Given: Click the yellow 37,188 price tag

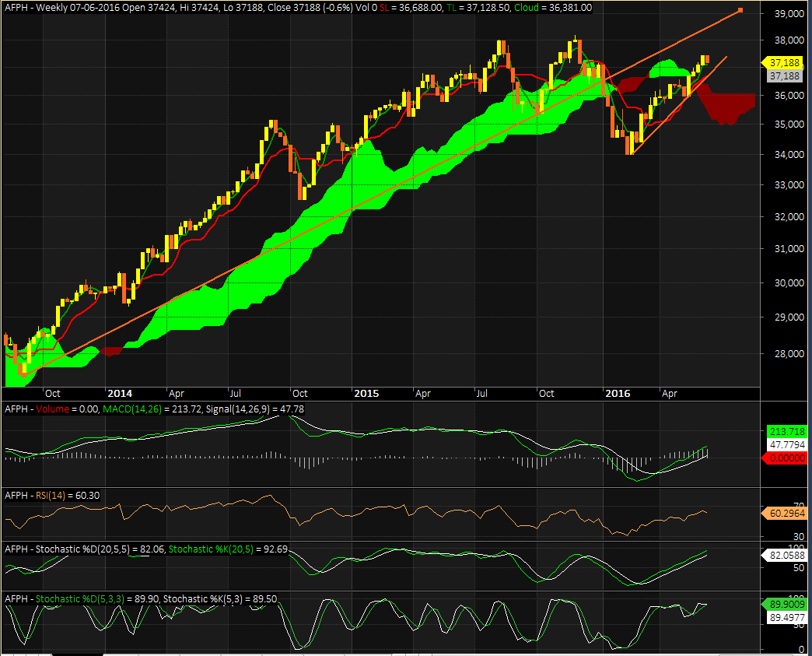Looking at the screenshot, I should pyautogui.click(x=782, y=63).
